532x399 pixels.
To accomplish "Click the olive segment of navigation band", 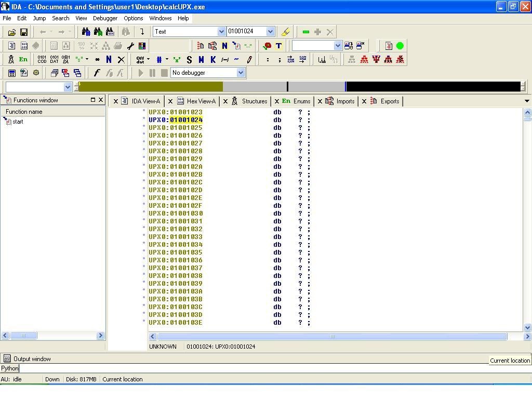I will click(151, 87).
